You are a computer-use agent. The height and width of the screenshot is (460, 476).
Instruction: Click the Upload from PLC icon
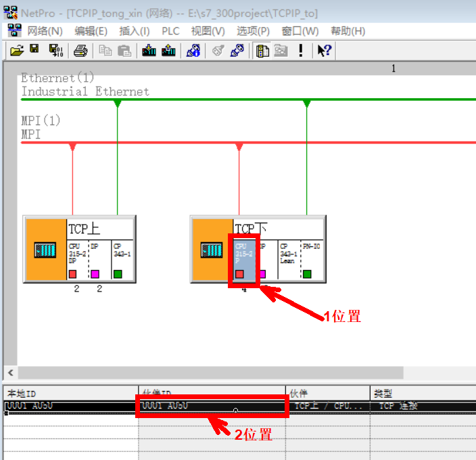(168, 50)
